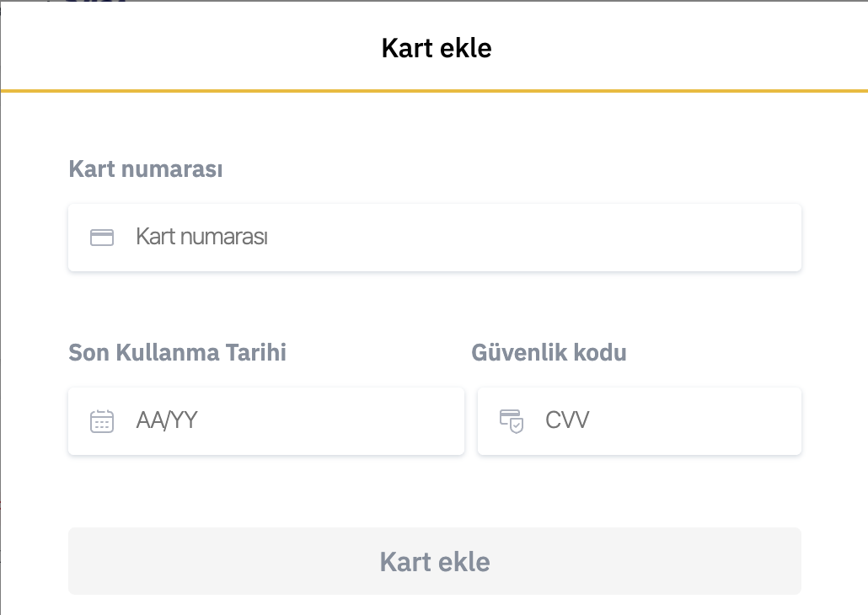868x615 pixels.
Task: Click the calendar icon beside AA/YY
Action: [102, 420]
